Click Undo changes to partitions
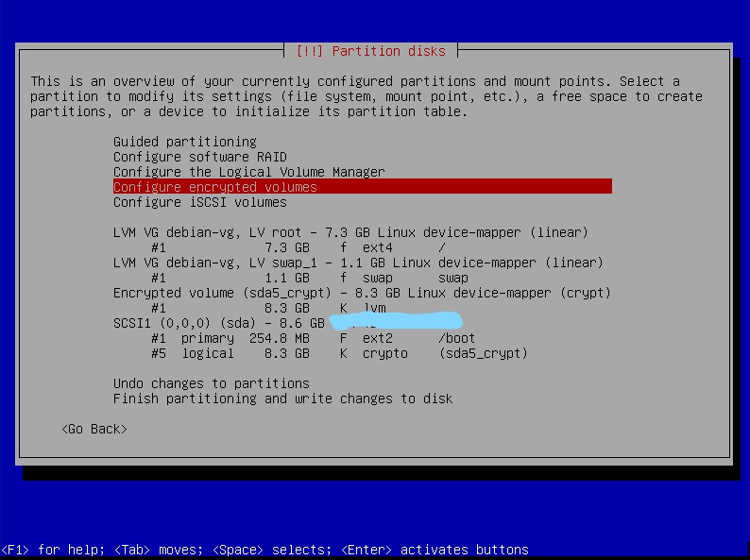Viewport: 750px width, 560px height. (x=211, y=383)
